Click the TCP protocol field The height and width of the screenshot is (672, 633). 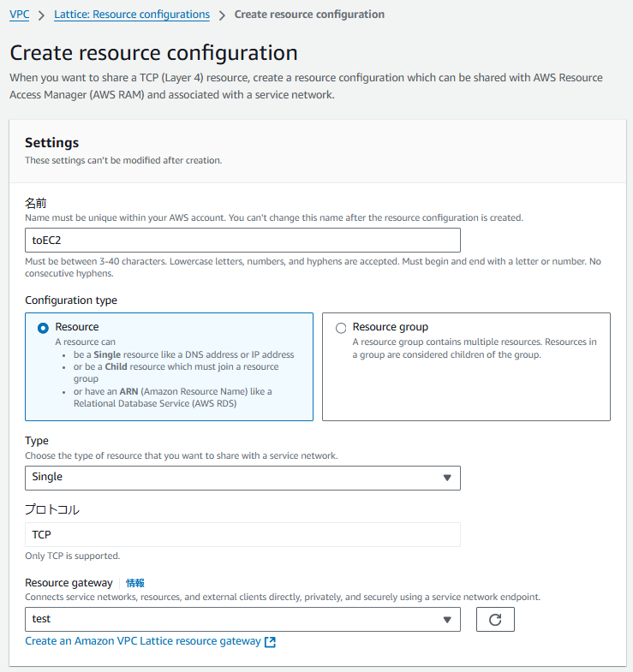[242, 534]
